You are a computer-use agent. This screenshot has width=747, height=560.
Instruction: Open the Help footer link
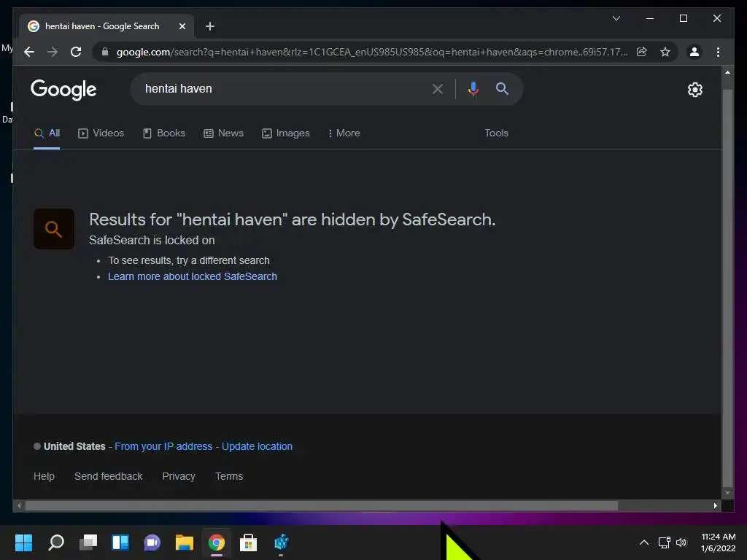[44, 477]
